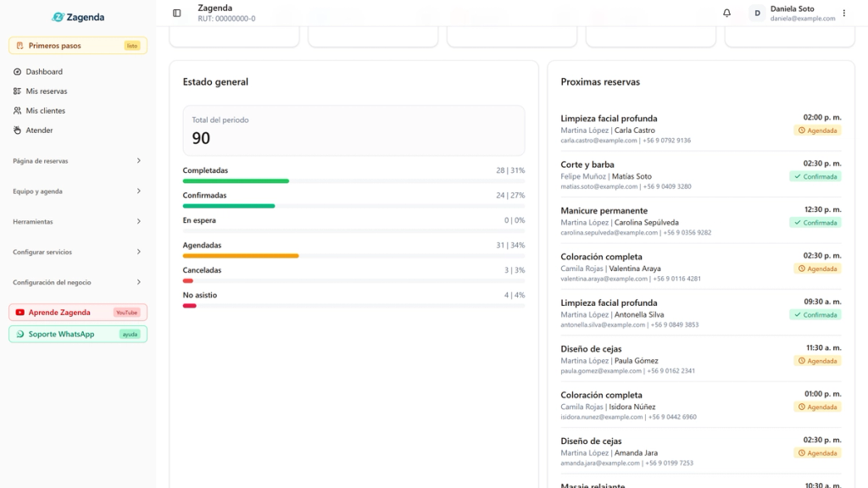
Task: Click Daniela Soto's avatar initial
Action: [757, 13]
